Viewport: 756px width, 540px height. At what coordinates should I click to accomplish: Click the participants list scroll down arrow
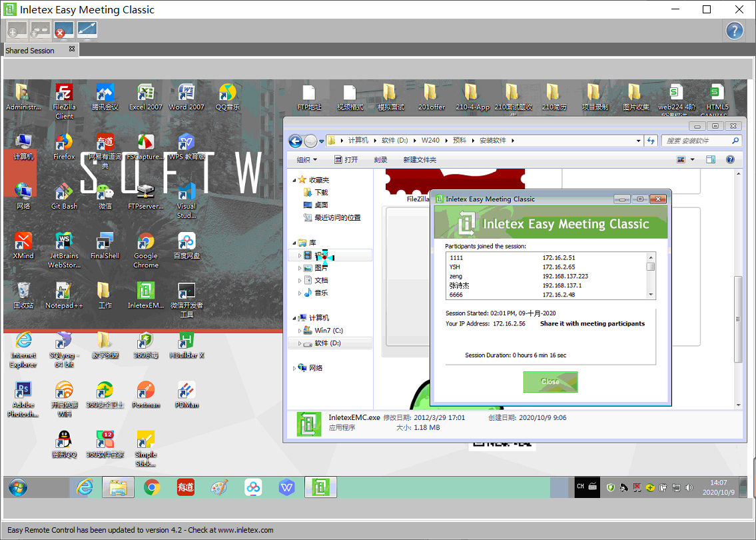coord(650,295)
